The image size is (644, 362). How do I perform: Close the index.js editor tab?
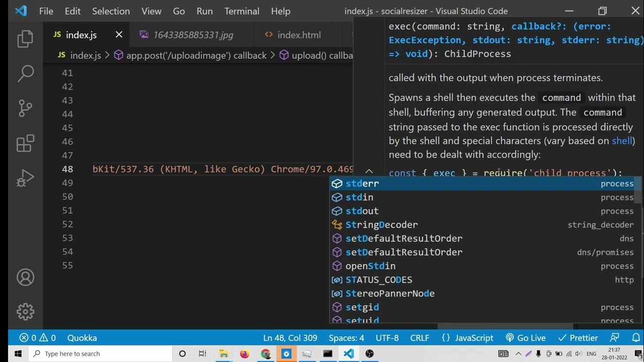[119, 35]
